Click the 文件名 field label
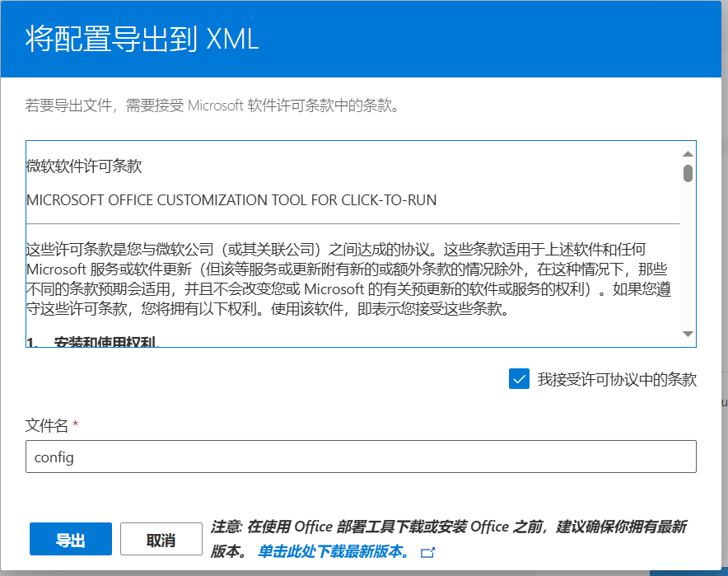728x576 pixels. coord(46,425)
